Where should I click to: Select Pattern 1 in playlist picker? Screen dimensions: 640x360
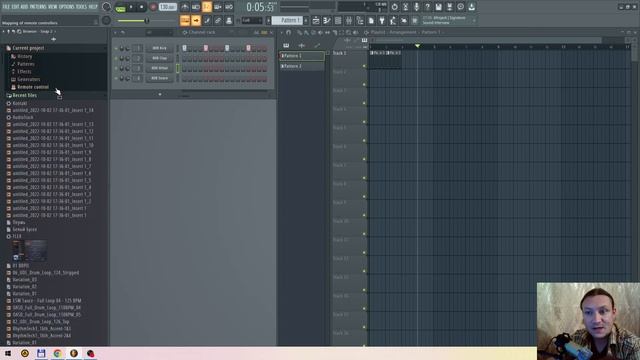tap(302, 56)
